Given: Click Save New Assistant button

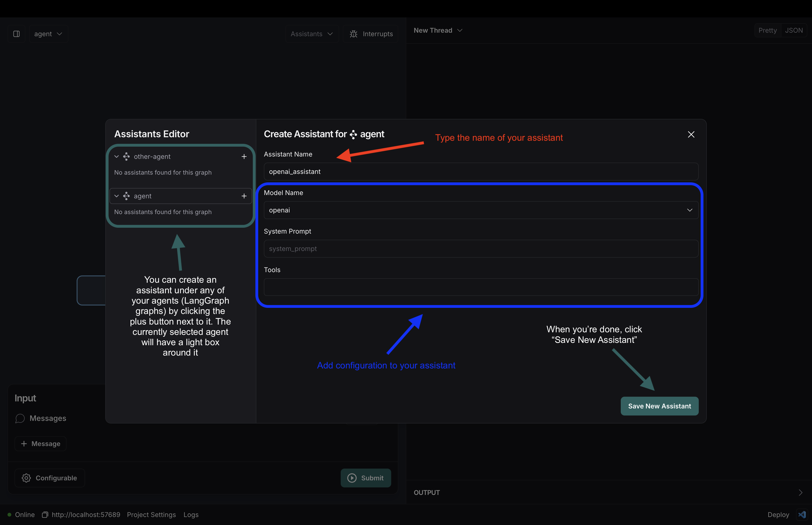Looking at the screenshot, I should [x=659, y=406].
